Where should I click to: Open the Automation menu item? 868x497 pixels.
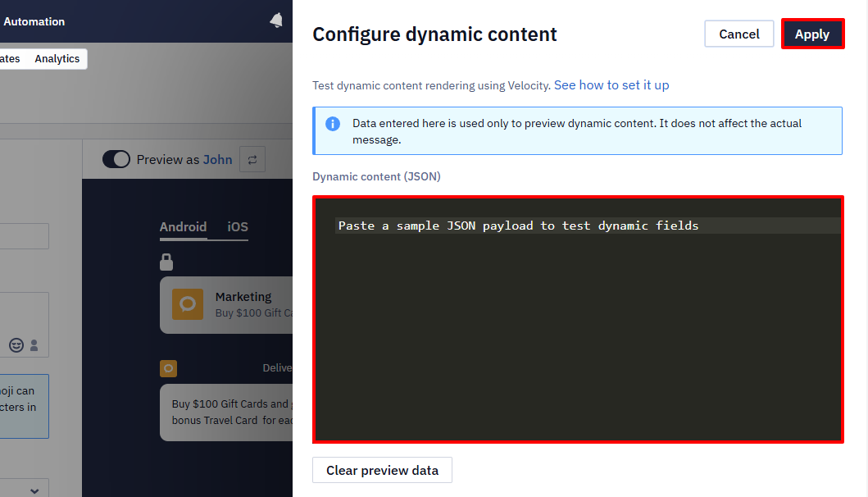point(34,21)
